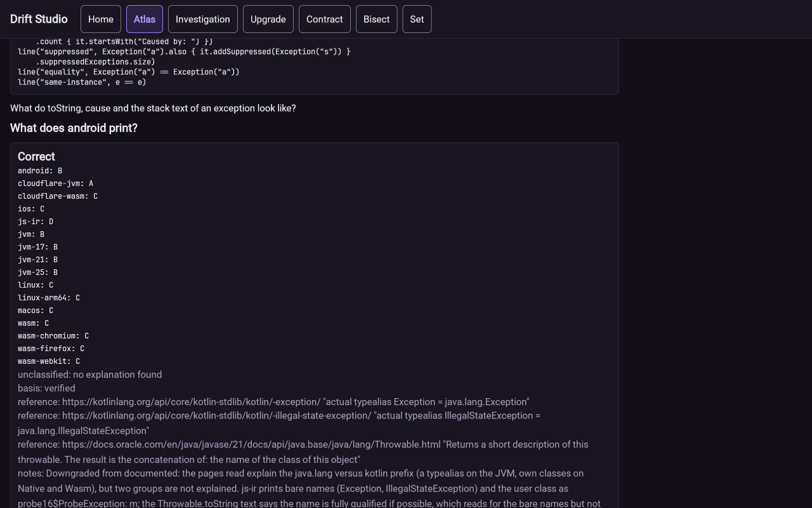The width and height of the screenshot is (812, 508).
Task: Select the 'wasm-firefox: C' result line
Action: (51, 349)
